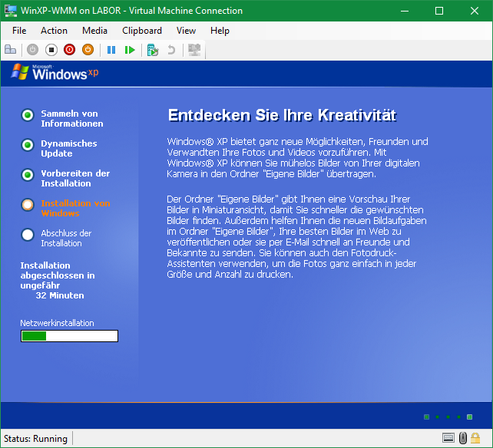This screenshot has width=493, height=448.
Task: Open the File menu
Action: click(19, 31)
